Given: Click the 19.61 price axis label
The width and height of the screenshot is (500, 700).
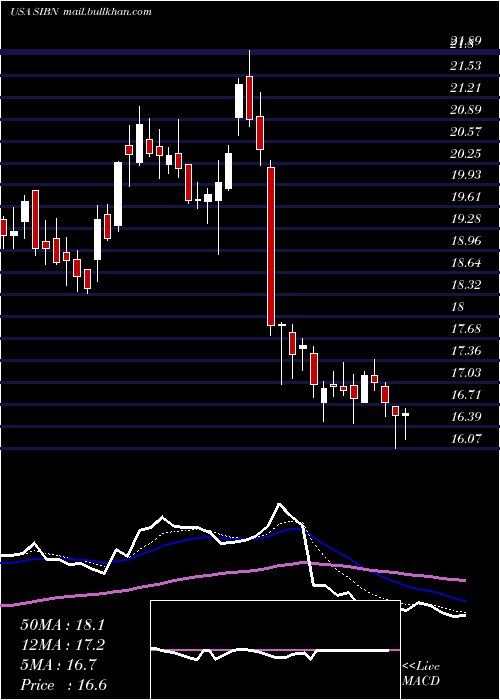Looking at the screenshot, I should click(466, 196).
